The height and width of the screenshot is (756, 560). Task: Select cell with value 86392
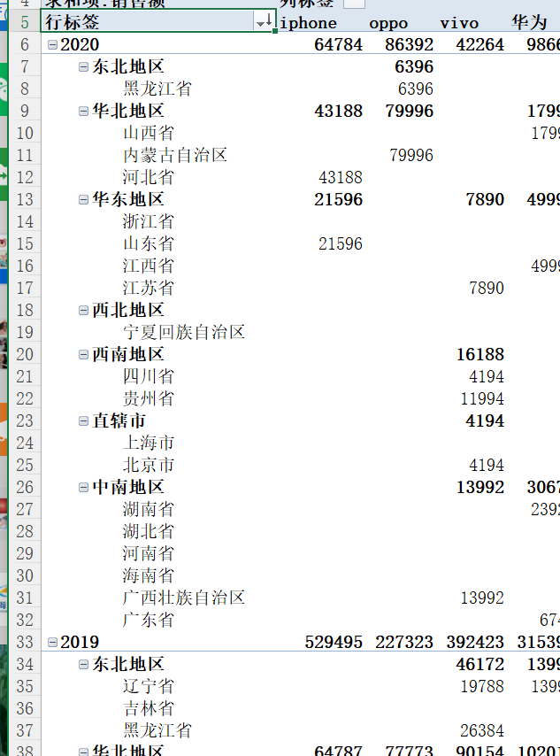409,45
